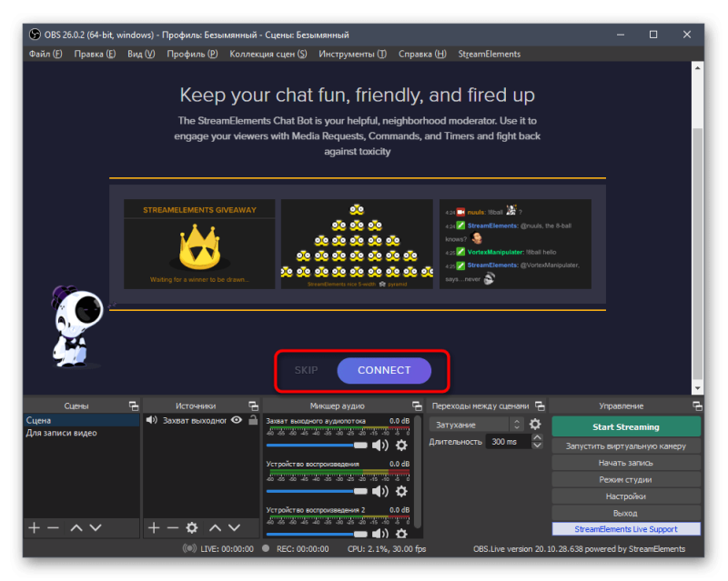
Task: Click the emote pyramid preview thumbnail
Action: 357,244
